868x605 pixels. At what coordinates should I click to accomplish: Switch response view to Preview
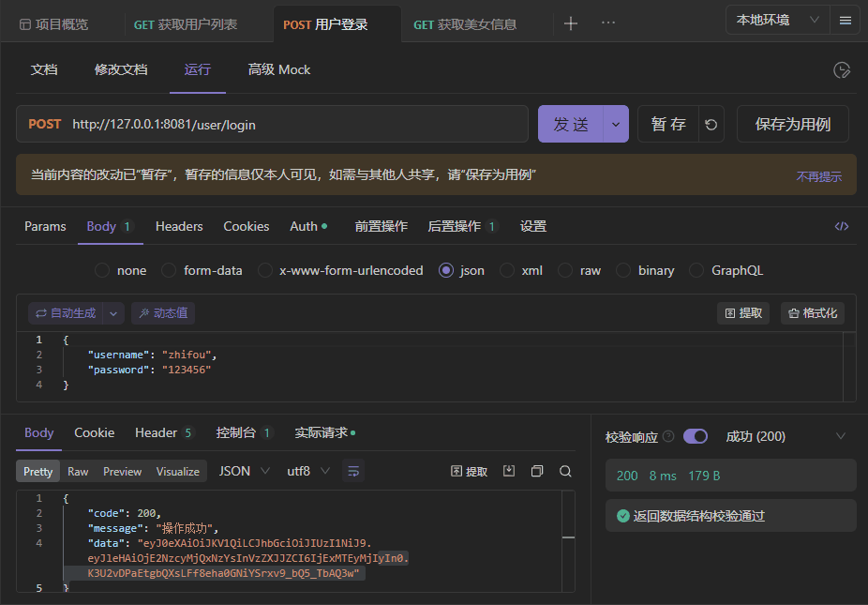click(123, 471)
